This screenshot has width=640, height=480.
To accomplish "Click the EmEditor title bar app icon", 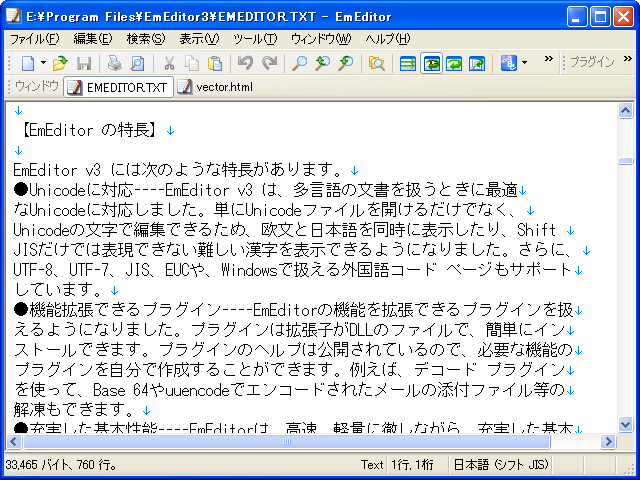I will (x=14, y=16).
